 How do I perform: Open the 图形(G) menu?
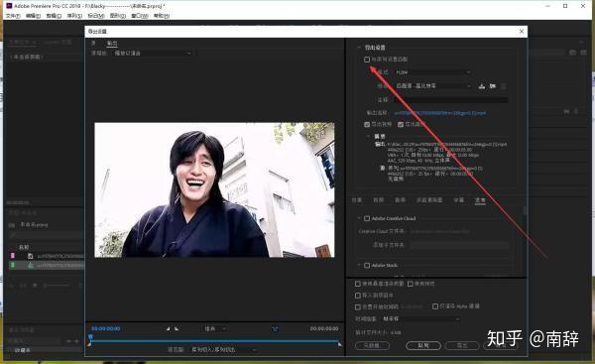(118, 16)
